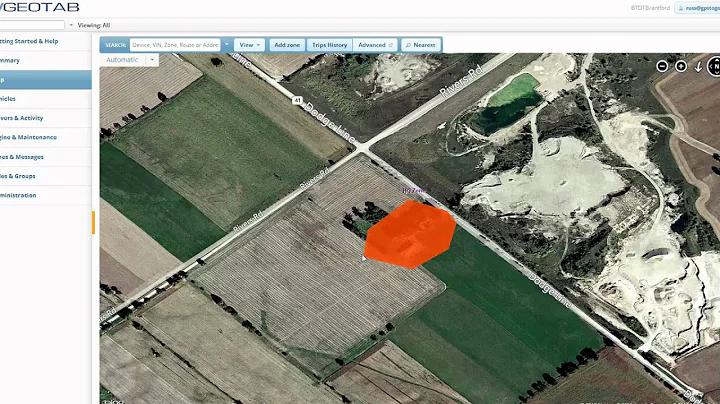Image resolution: width=720 pixels, height=404 pixels.
Task: Click the groups filter input field
Action: coord(32,25)
